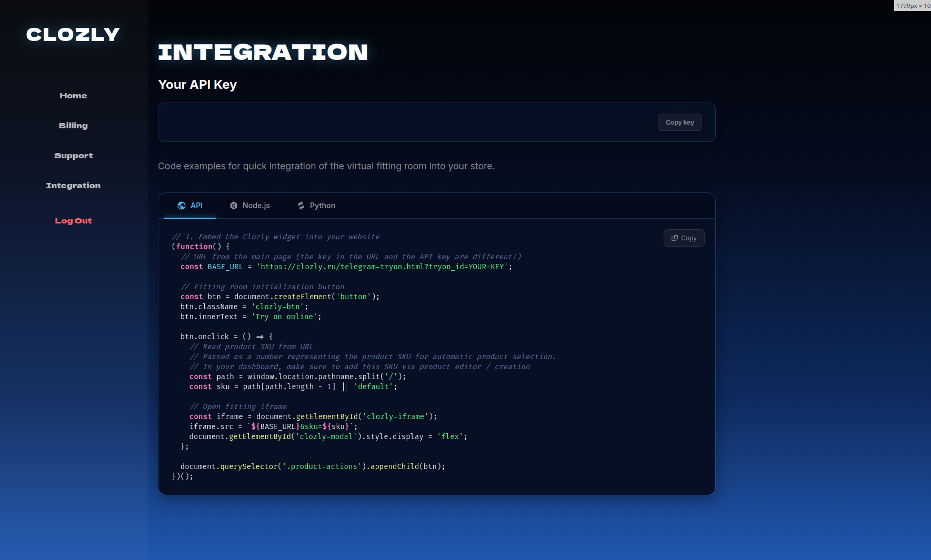The image size is (931, 560).
Task: Click the Python logo icon
Action: (x=301, y=206)
